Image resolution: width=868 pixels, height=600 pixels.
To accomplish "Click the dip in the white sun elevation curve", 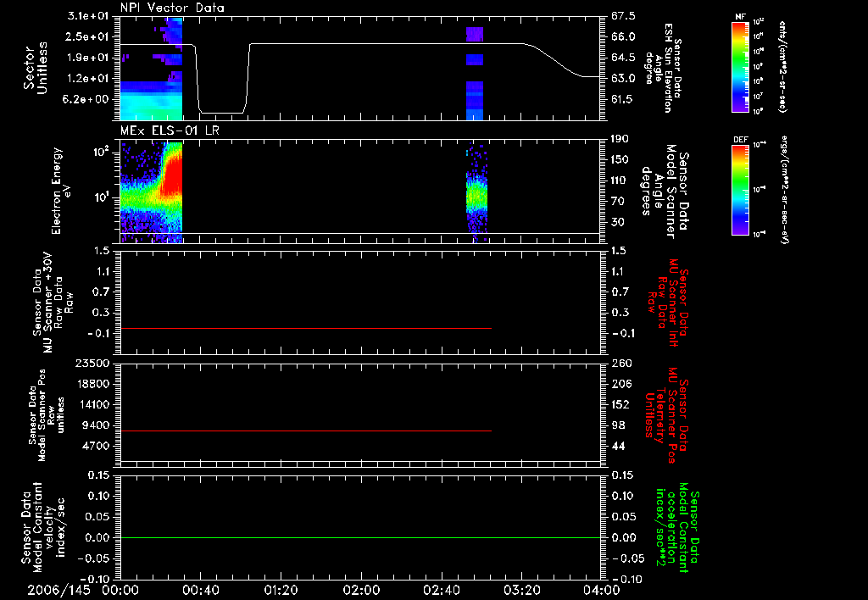I will pos(223,113).
